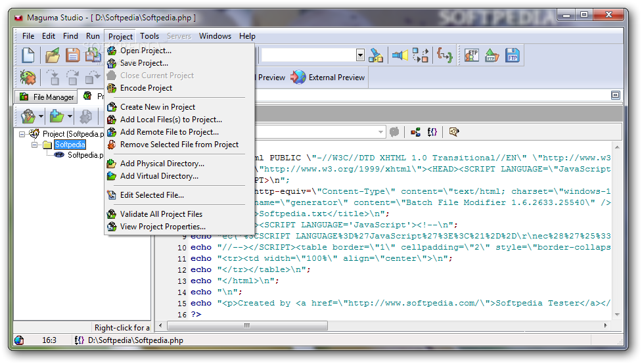Screen dimensions: 642x364
Task: Open the FTP connection manager icon
Action: 472,55
